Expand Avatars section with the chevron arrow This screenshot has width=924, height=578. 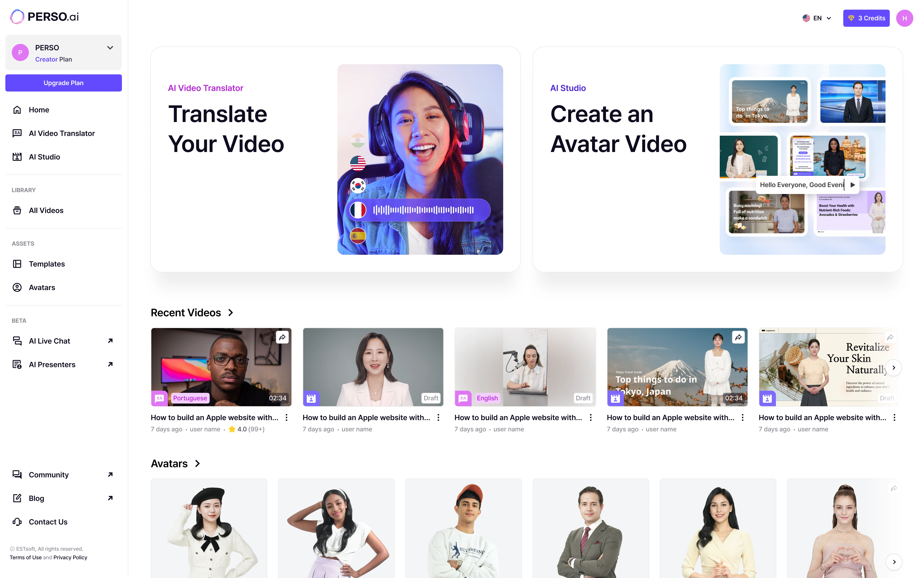click(197, 464)
